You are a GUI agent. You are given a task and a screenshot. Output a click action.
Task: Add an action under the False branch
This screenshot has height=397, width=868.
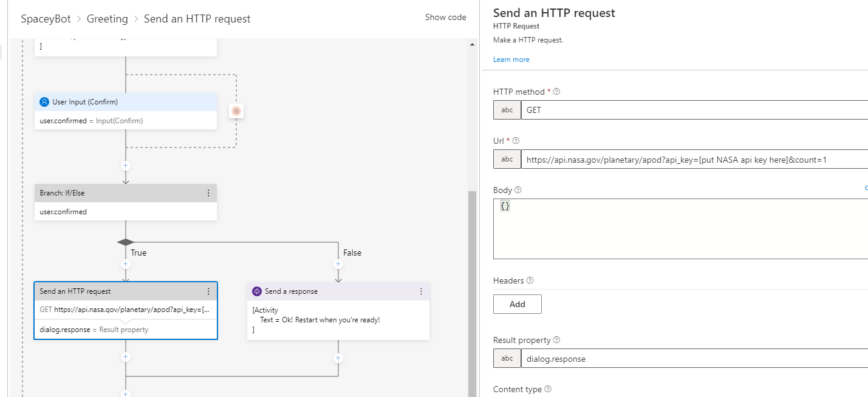coord(338,264)
